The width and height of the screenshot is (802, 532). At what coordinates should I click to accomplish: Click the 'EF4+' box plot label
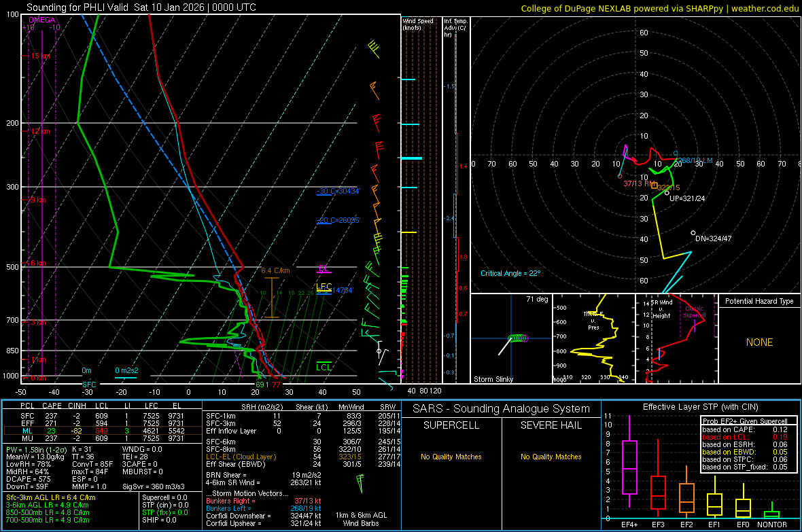629,525
